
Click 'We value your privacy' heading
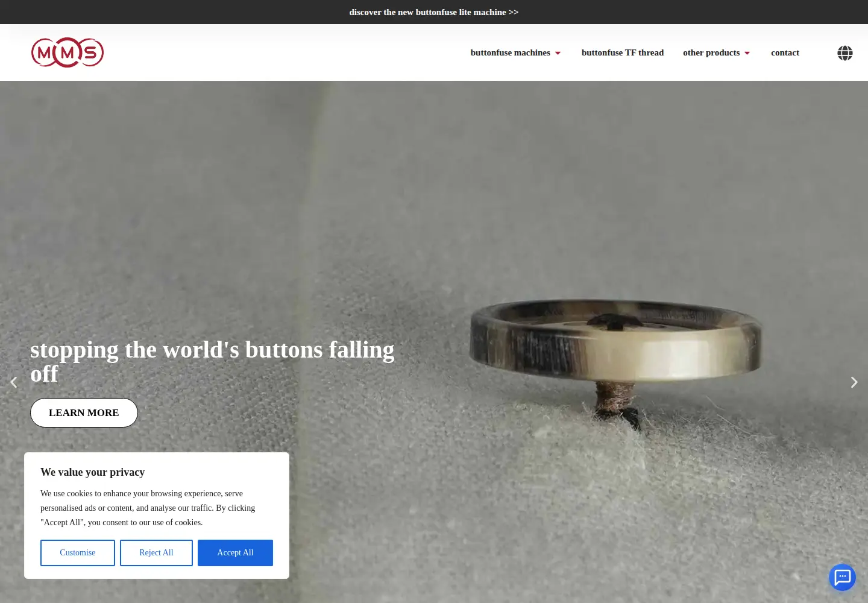coord(93,472)
